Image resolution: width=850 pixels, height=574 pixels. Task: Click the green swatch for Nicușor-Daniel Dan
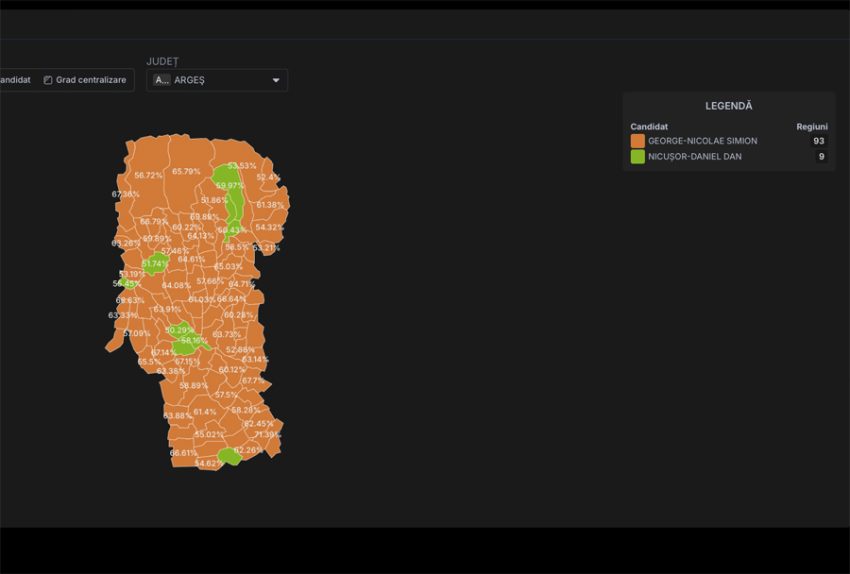click(x=638, y=156)
